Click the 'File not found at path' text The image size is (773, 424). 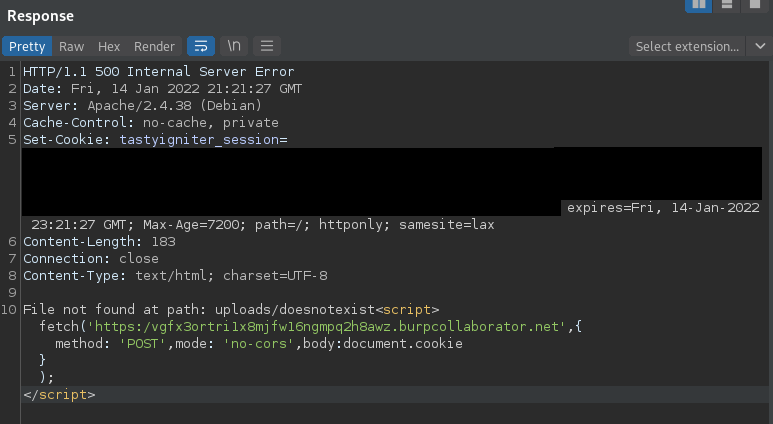[114, 310]
